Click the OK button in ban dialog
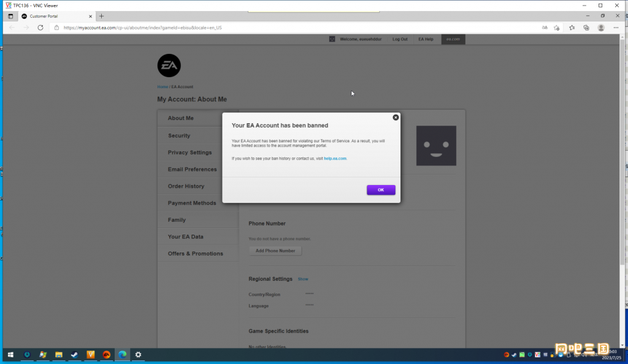Viewport: 628px width, 364px height. coord(381,190)
